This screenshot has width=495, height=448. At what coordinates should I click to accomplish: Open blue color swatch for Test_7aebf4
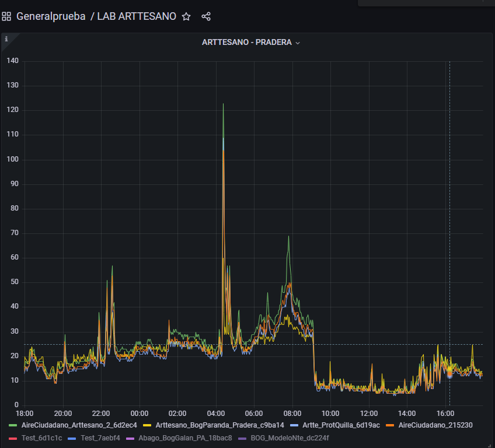(x=72, y=438)
